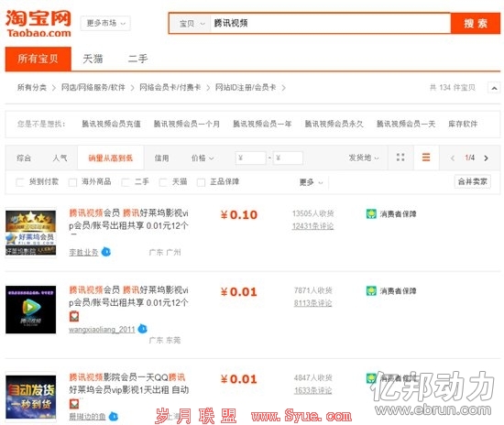The image size is (504, 425).
Task: Click the ¥0.10 price
Action: (239, 214)
